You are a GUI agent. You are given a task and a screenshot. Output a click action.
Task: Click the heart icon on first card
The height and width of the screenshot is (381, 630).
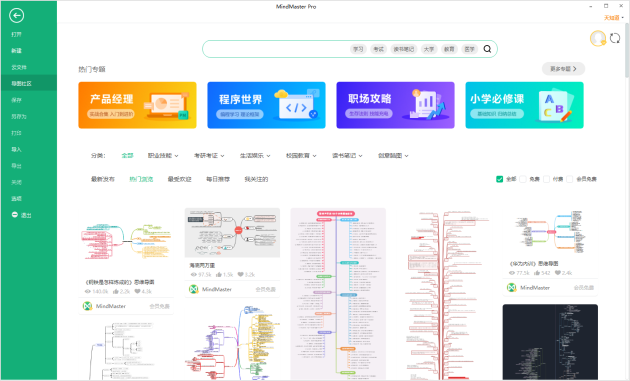137,291
